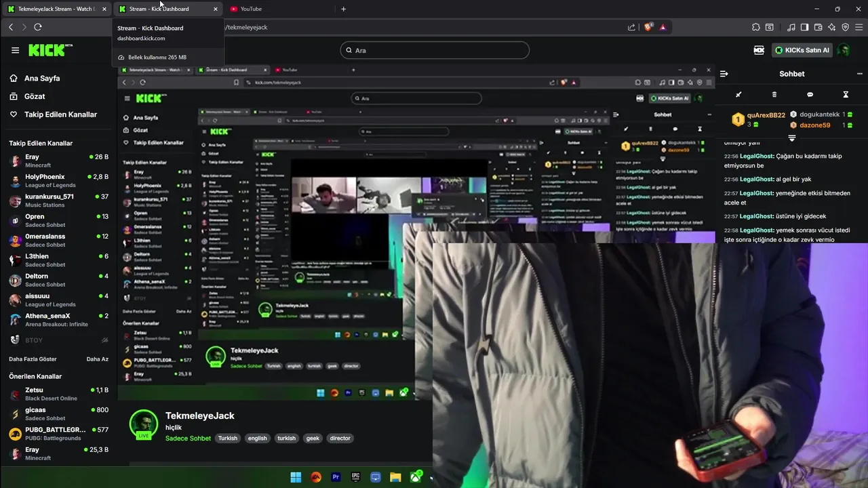Focus the Ara search field in the header
The width and height of the screenshot is (868, 488).
tap(435, 50)
